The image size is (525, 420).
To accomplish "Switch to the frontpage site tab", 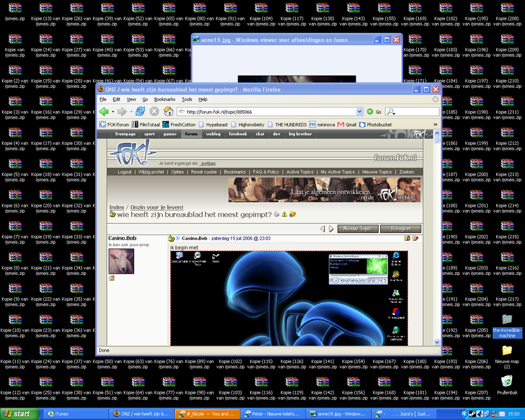I will click(125, 134).
